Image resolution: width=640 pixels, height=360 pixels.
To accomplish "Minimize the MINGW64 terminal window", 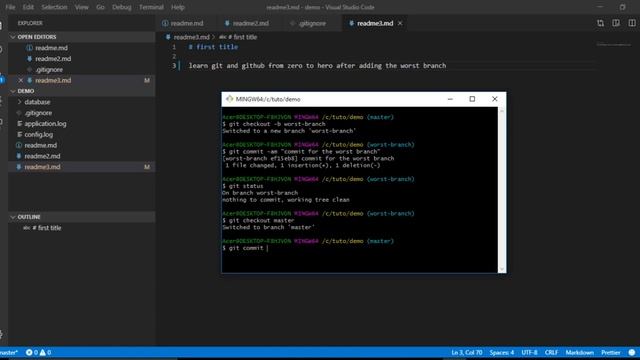I will point(450,99).
